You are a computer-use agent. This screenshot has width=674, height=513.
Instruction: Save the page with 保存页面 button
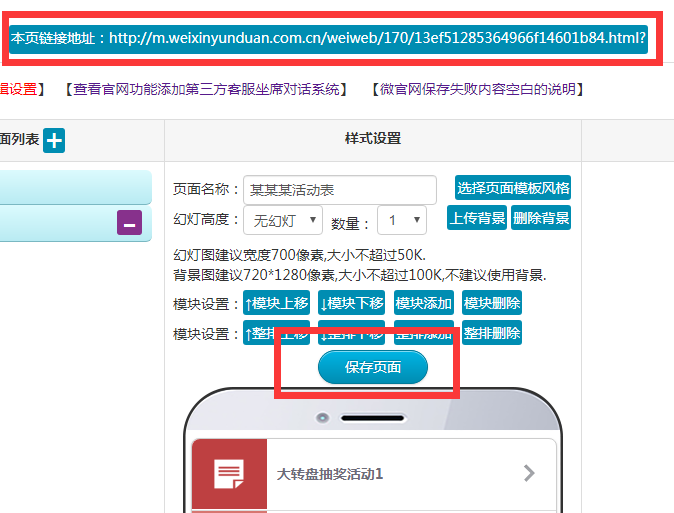[373, 367]
